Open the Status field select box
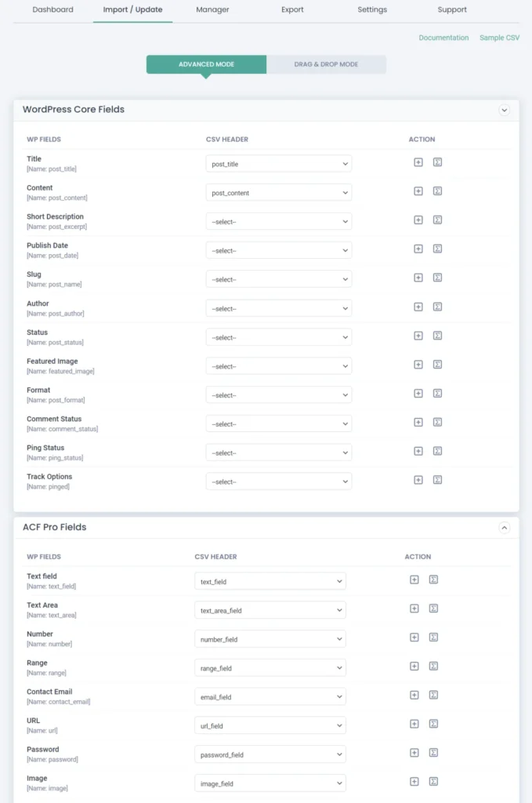This screenshot has height=803, width=532. point(278,336)
